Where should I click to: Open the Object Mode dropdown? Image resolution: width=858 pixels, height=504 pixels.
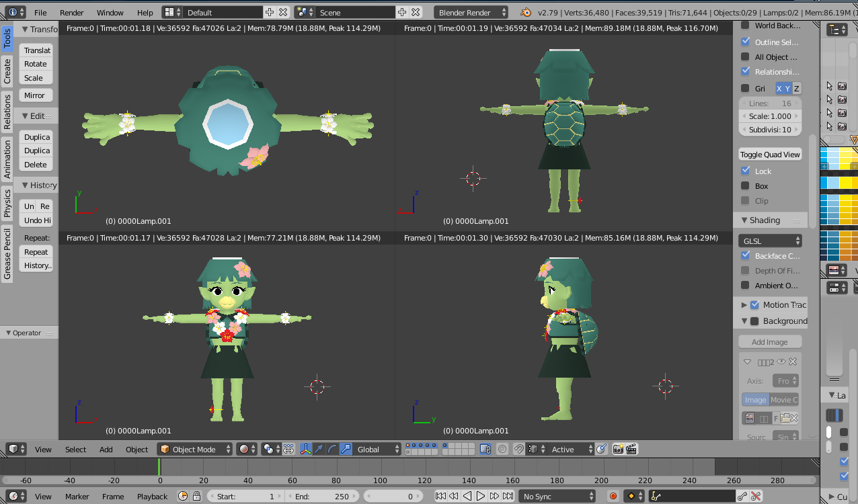click(x=195, y=449)
